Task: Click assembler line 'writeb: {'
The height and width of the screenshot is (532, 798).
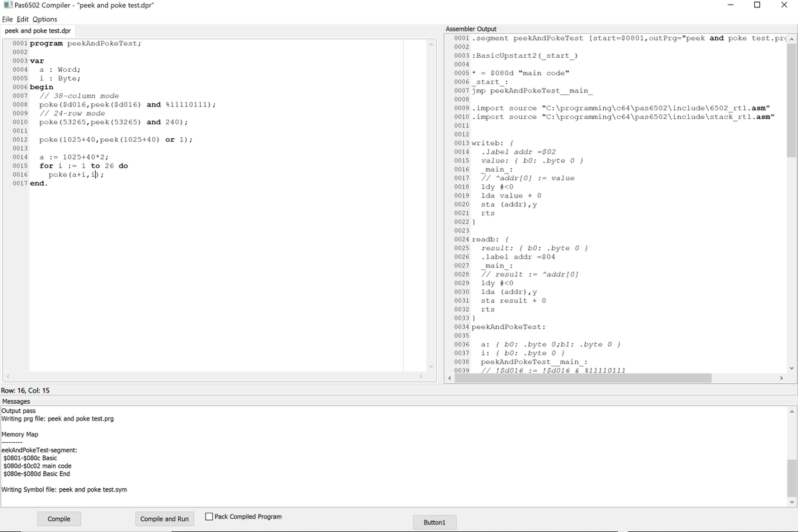Action: (493, 143)
